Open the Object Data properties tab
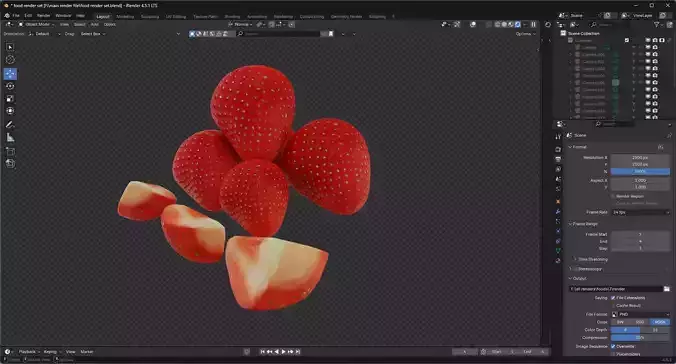 (558, 251)
